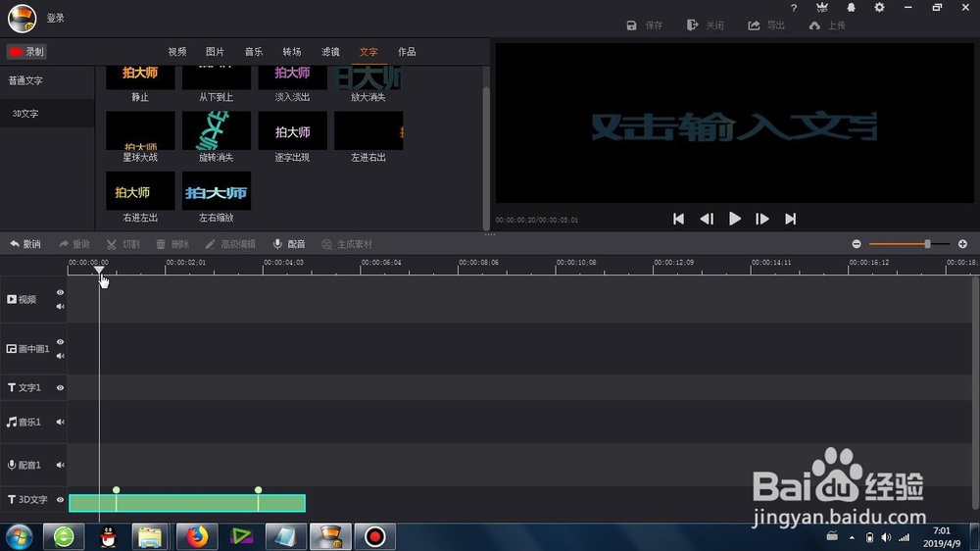Click the first green keyframe dot on clip
The image size is (980, 551).
point(117,489)
